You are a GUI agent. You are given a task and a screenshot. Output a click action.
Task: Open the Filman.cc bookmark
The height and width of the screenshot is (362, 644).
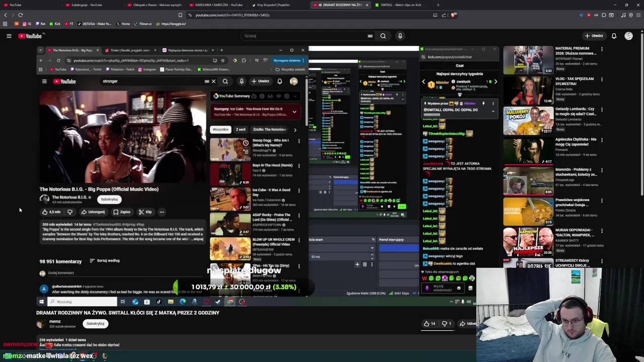pos(143,24)
